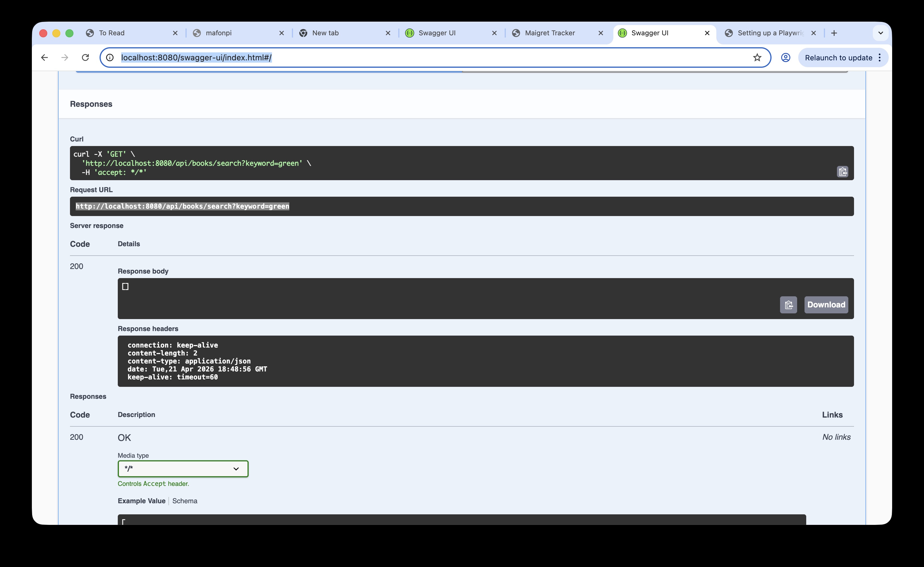The image size is (924, 567).
Task: Click the keep-alive: timeout=60 header
Action: coord(172,377)
